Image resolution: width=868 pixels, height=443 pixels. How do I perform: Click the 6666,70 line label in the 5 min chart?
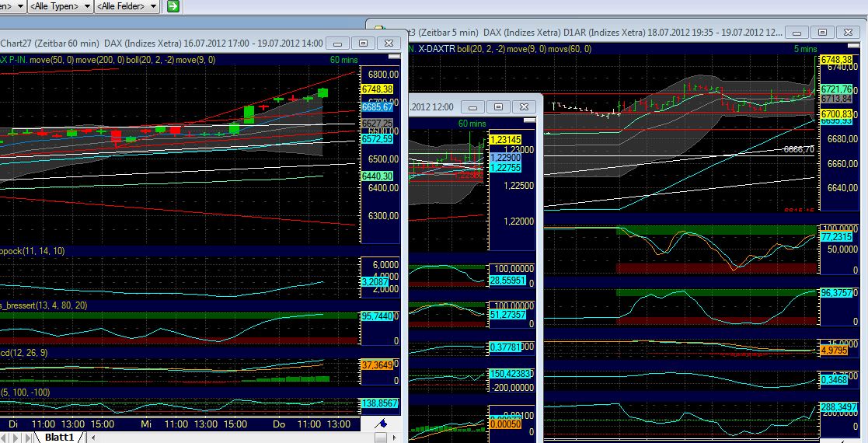tap(799, 149)
